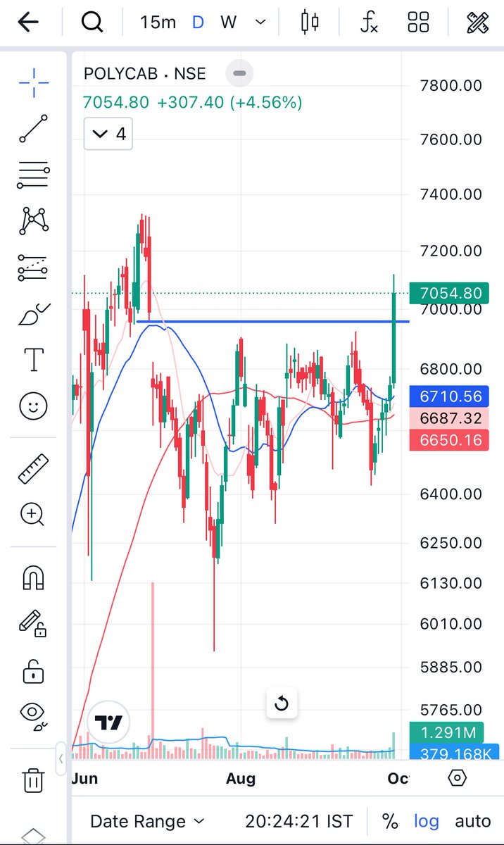Click the trash remove drawings icon

[x=34, y=780]
